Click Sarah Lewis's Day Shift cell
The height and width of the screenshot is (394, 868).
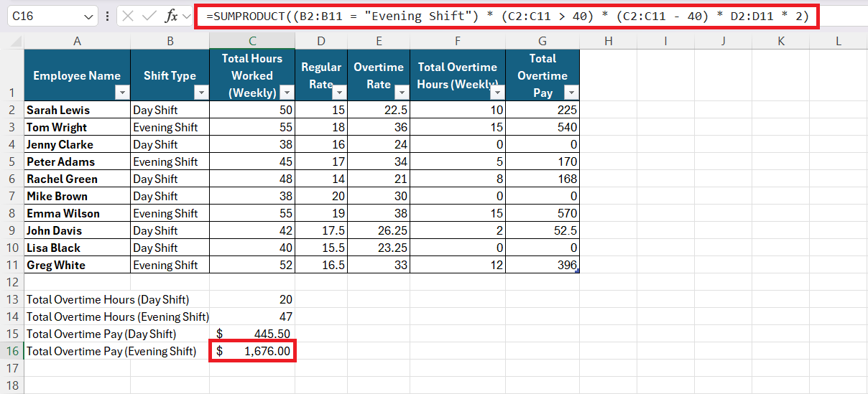(170, 110)
